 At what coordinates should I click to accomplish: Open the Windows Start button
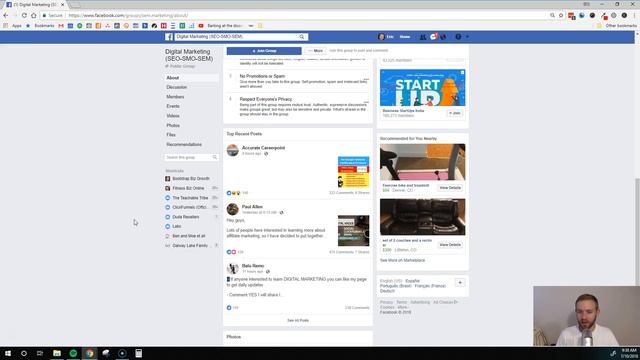(x=8, y=353)
